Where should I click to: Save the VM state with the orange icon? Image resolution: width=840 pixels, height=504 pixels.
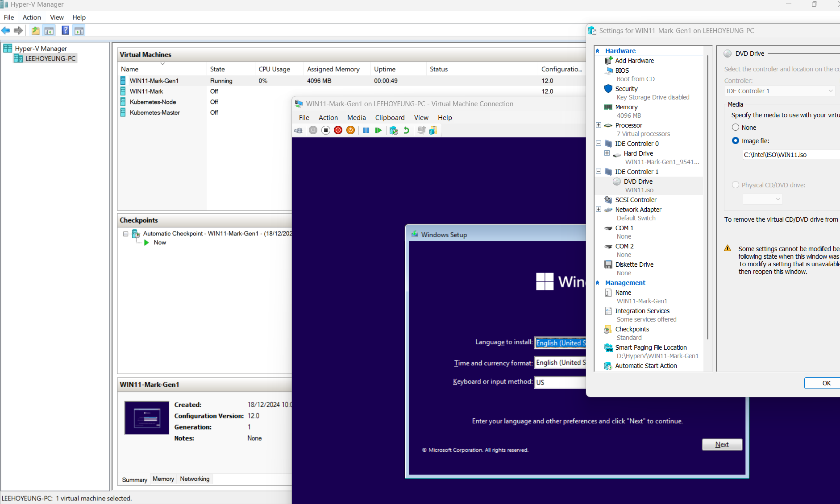pos(351,130)
